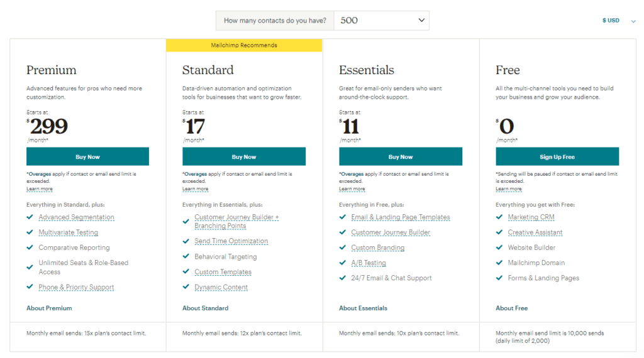
Task: Click Buy Now under Premium plan
Action: click(x=87, y=156)
